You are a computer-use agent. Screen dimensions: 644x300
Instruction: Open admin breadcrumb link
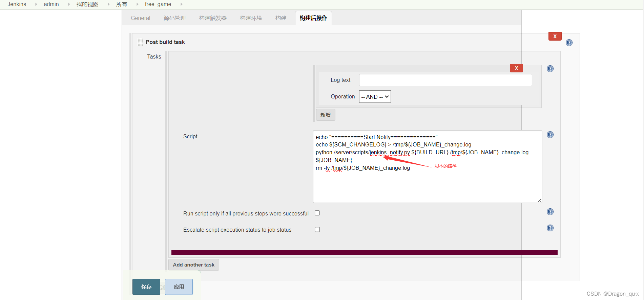tap(51, 4)
